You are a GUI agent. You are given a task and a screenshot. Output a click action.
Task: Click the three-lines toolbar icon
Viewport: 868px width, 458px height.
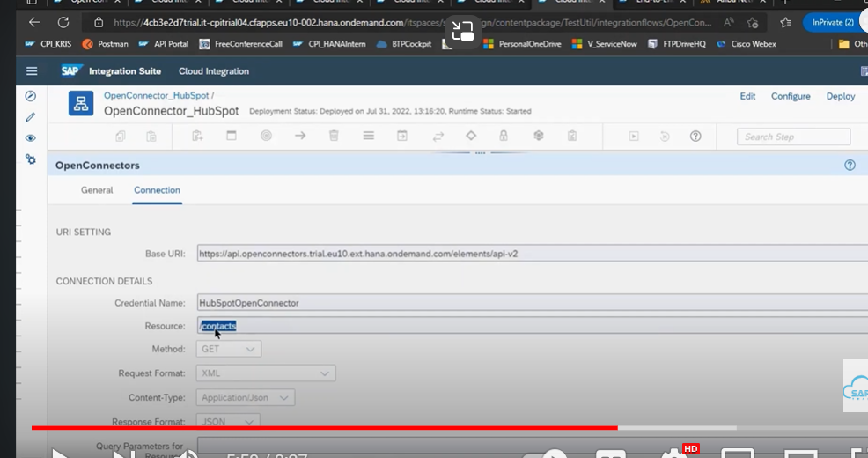click(368, 136)
